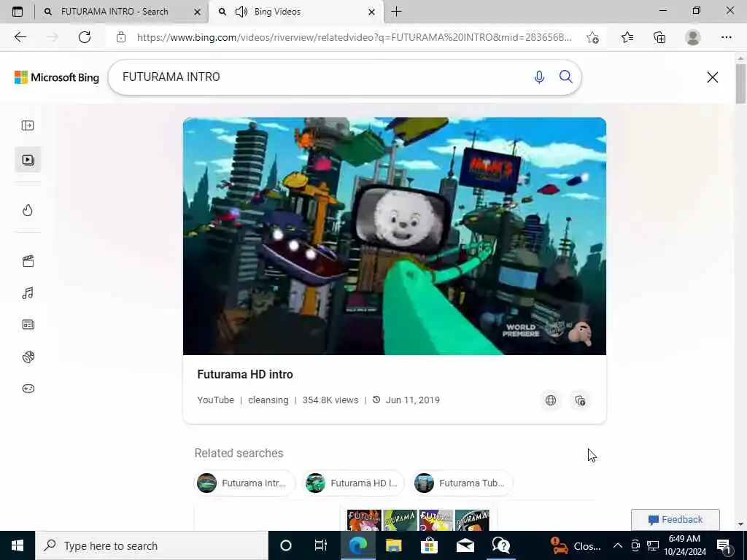Viewport: 747px width, 560px height.
Task: Add this page to favorites
Action: pyautogui.click(x=592, y=37)
